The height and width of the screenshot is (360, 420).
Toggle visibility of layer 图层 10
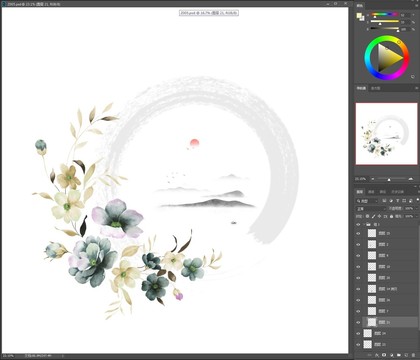tap(358, 267)
